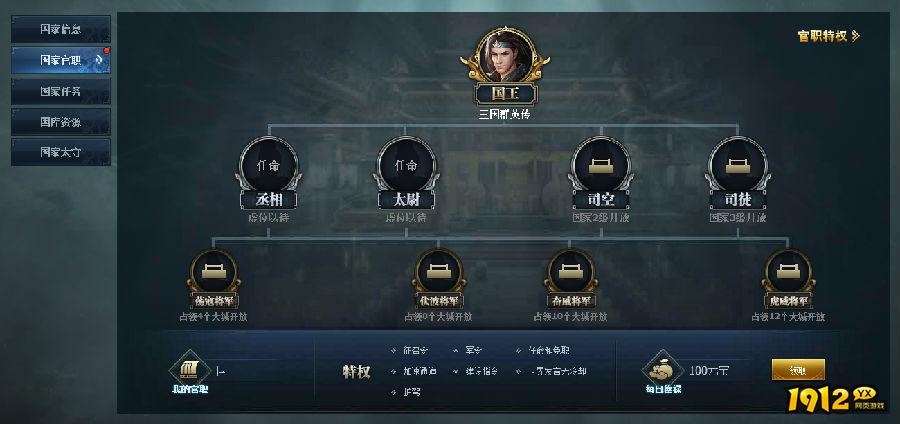The height and width of the screenshot is (424, 900).
Task: Click the 国王 king portrait
Action: [x=505, y=56]
